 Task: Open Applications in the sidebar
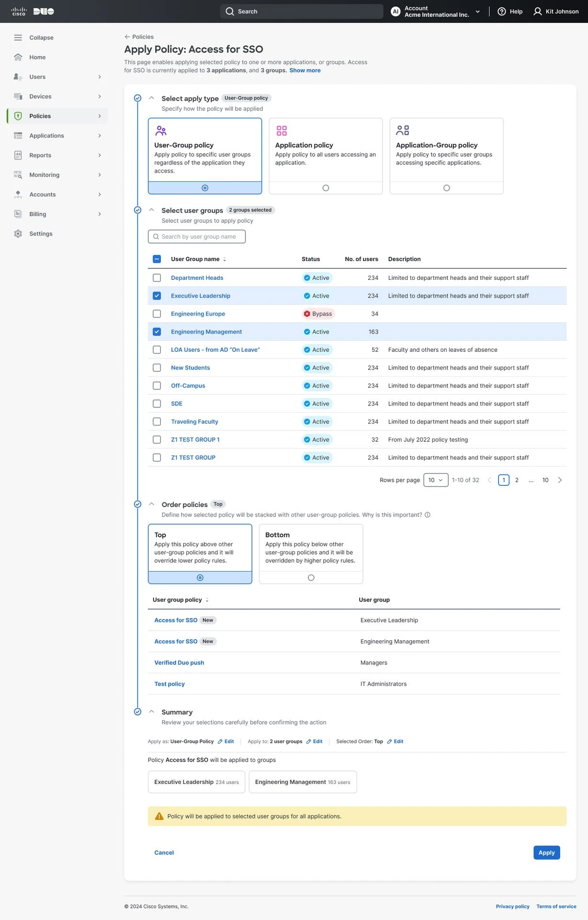click(46, 136)
